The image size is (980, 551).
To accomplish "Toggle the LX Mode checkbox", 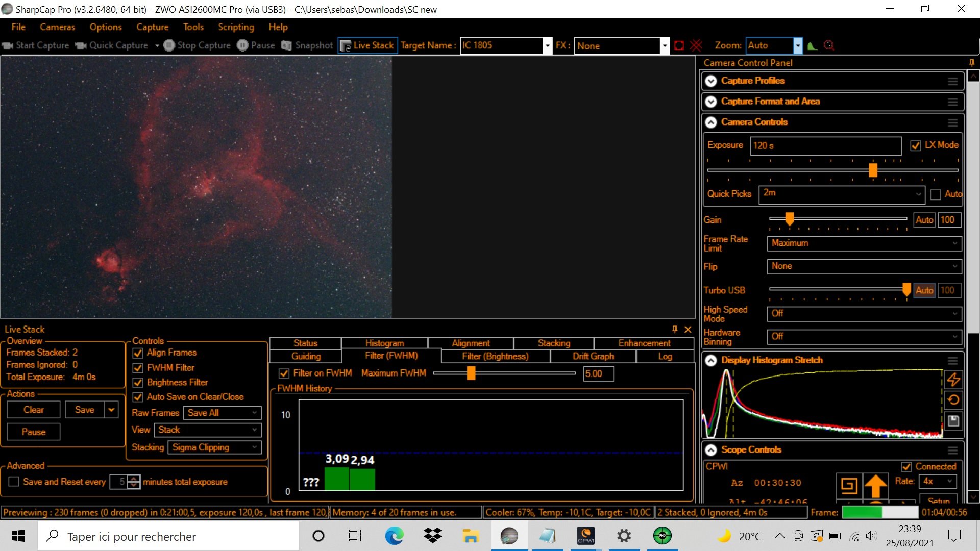I will pyautogui.click(x=916, y=145).
